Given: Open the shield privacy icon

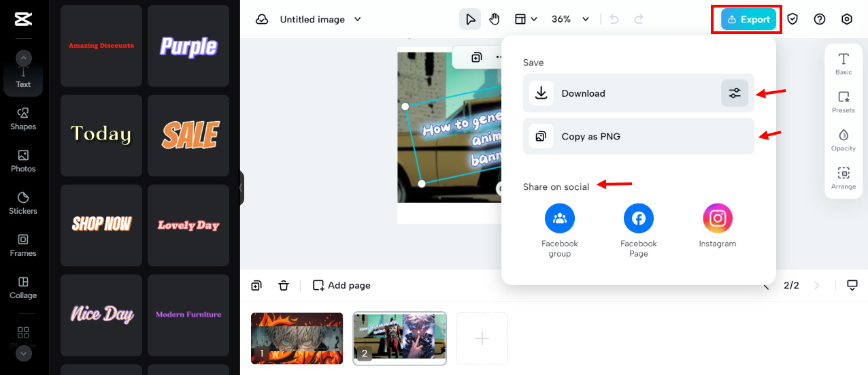Looking at the screenshot, I should tap(792, 19).
